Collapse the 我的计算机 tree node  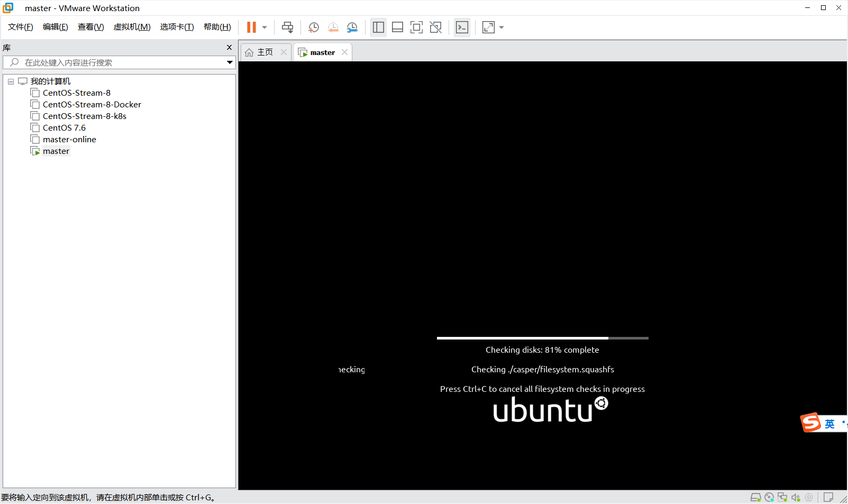coord(11,81)
